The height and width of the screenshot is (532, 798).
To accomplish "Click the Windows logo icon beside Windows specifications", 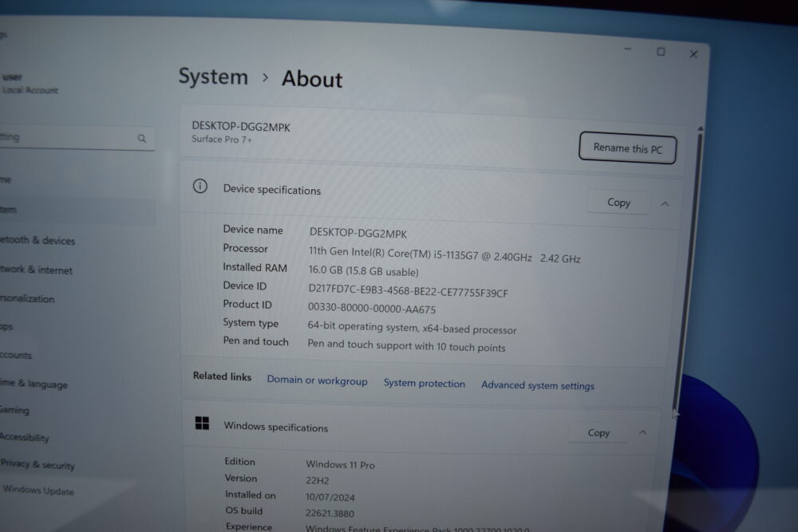I will pyautogui.click(x=202, y=423).
